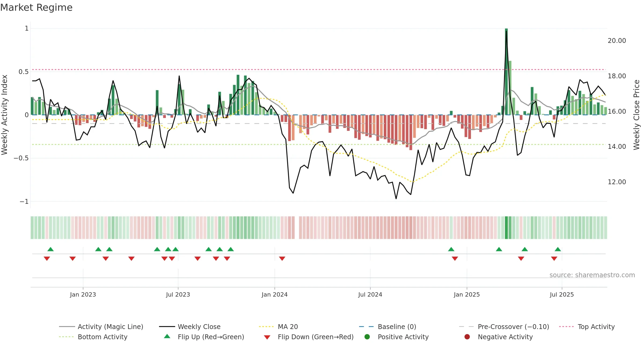Click the last flip-down marker before Jul 2025

pos(554,258)
